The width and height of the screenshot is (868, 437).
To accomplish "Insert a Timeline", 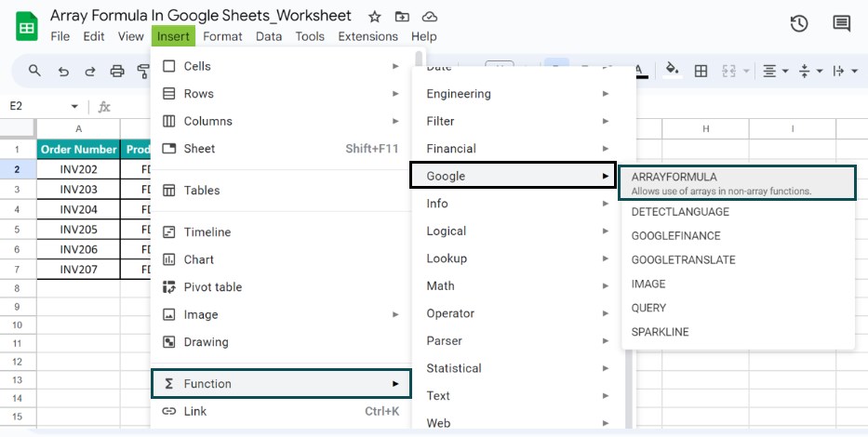I will click(281, 232).
